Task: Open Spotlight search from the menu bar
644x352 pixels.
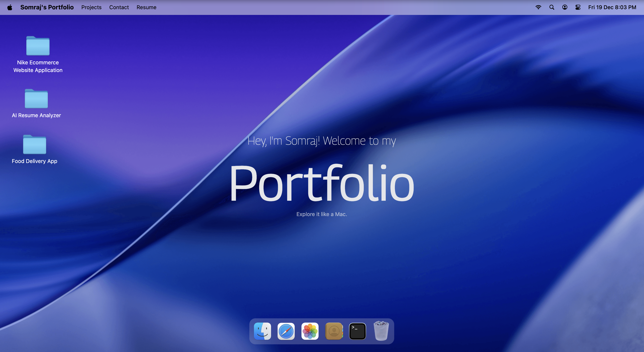Action: point(551,7)
